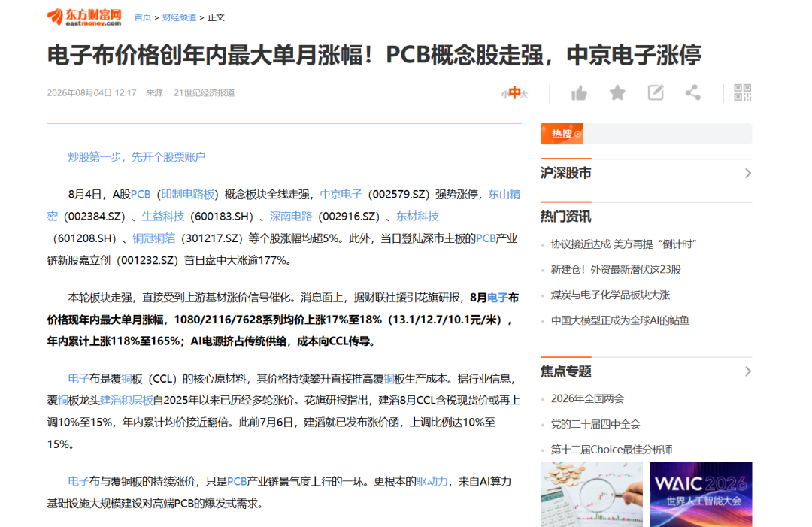Open news 新建仓！外资最新潜伏这23股
This screenshot has width=812, height=527.
(x=617, y=270)
